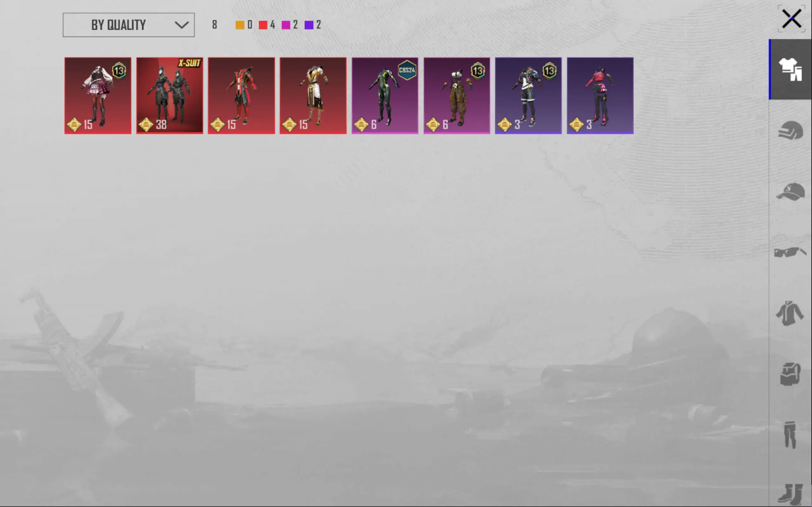Close the inventory screen with X

[x=791, y=19]
